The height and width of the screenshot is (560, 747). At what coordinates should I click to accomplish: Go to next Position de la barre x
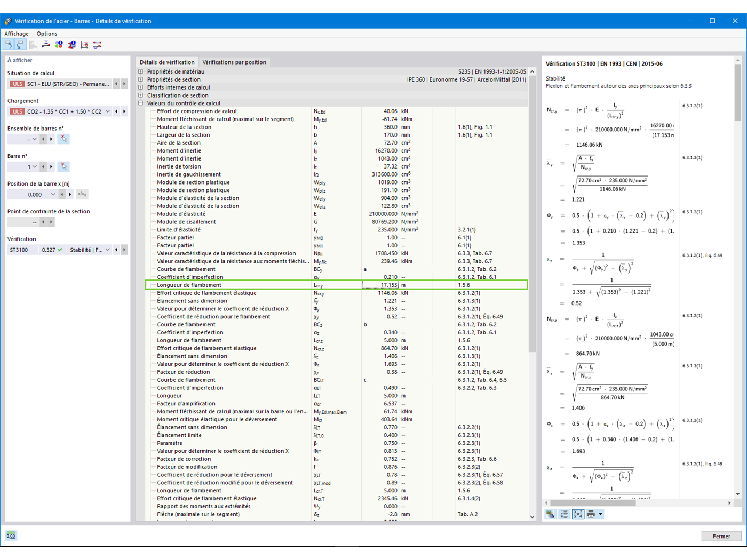click(70, 195)
